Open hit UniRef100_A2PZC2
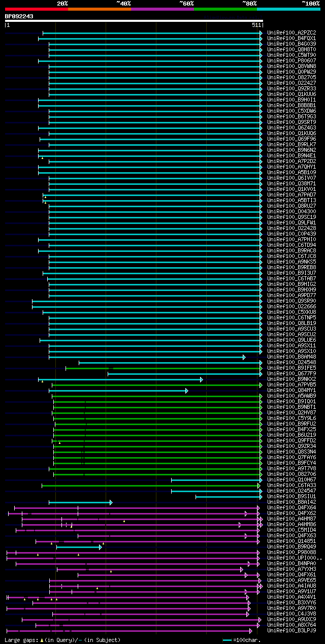This screenshot has height=644, width=325. click(291, 33)
